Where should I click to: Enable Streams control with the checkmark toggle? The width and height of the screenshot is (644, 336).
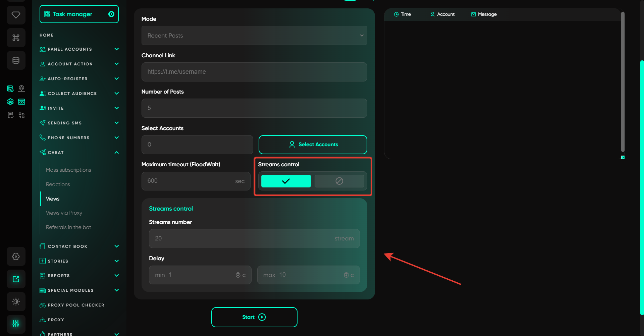(286, 181)
